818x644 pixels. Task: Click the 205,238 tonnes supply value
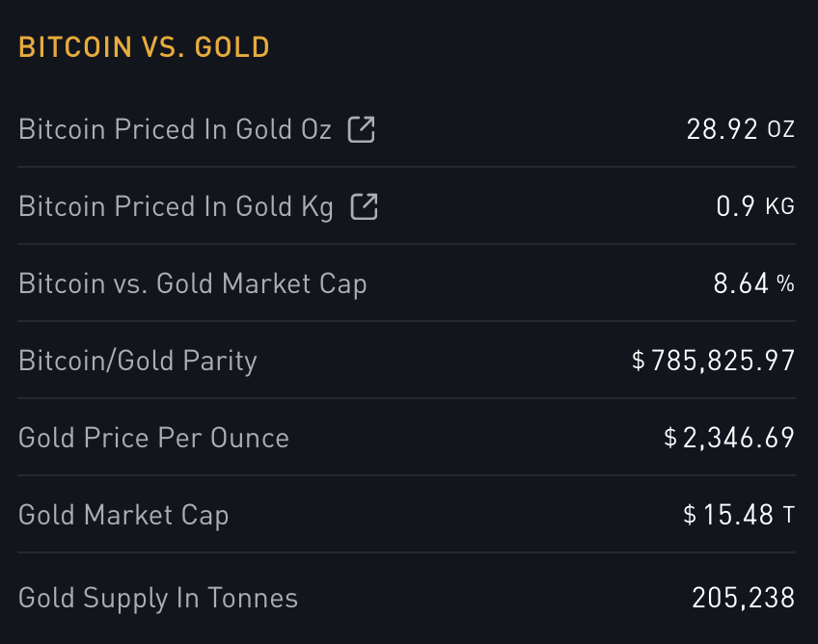coord(744,598)
